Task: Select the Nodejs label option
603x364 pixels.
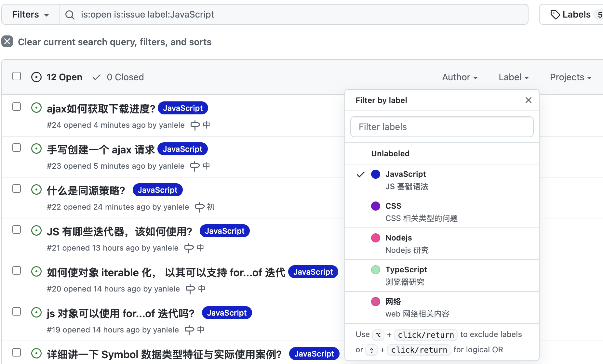Action: [x=442, y=244]
